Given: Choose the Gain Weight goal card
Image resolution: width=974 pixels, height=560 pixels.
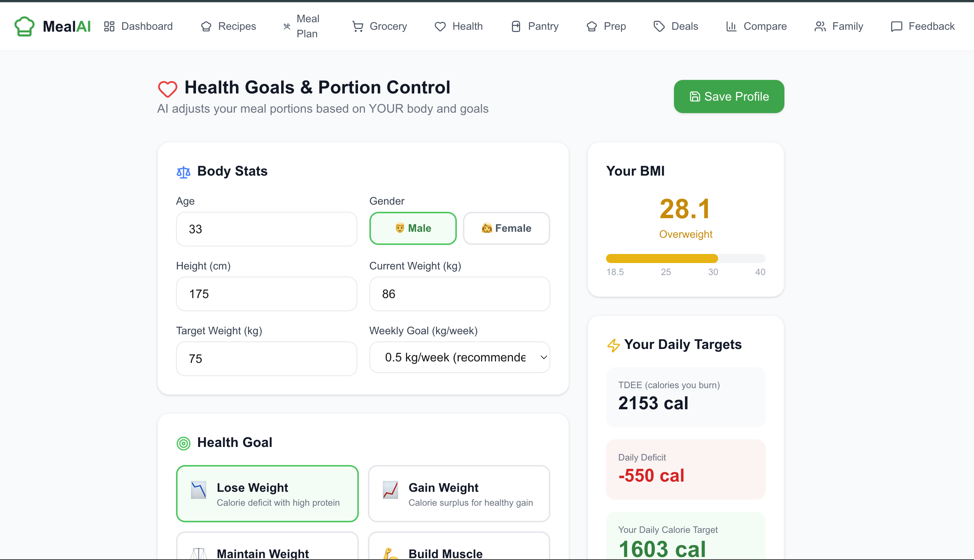Looking at the screenshot, I should coord(459,494).
